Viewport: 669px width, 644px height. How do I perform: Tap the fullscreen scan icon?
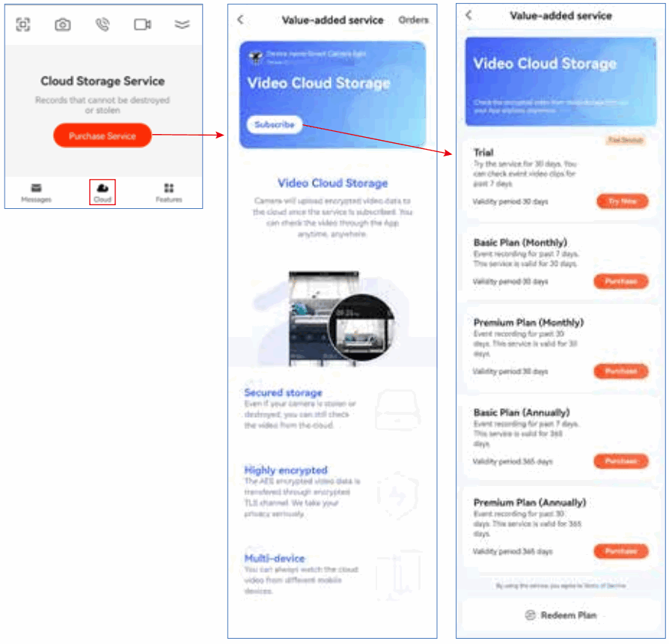click(23, 25)
